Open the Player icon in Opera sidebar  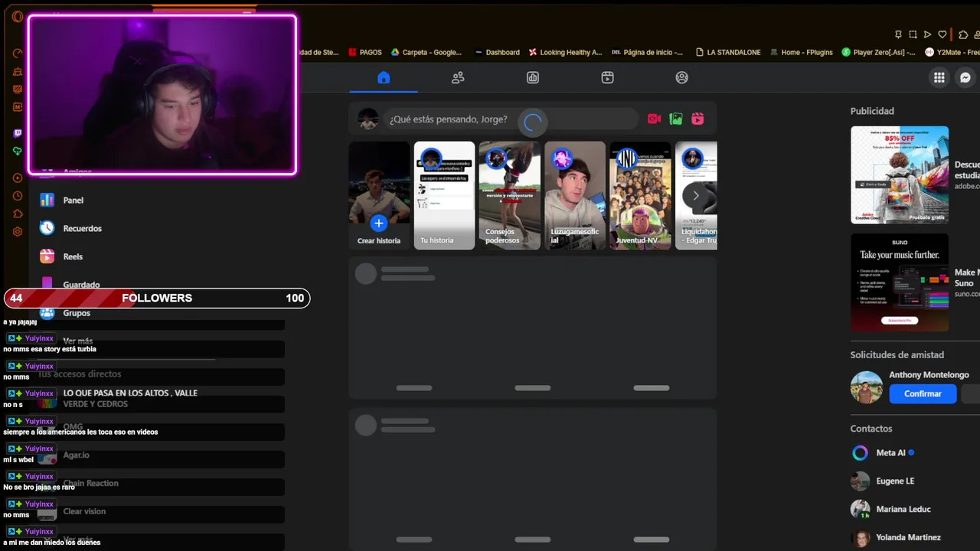point(18,178)
